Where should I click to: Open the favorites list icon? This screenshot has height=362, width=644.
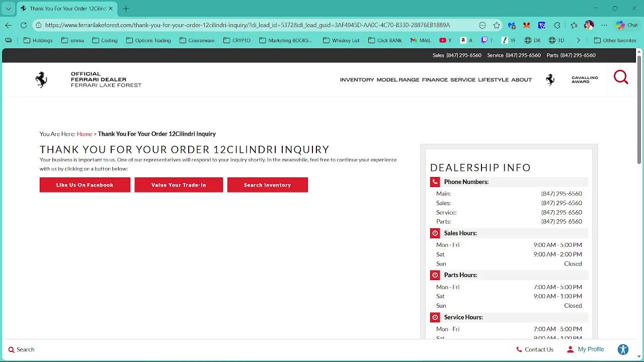point(574,25)
